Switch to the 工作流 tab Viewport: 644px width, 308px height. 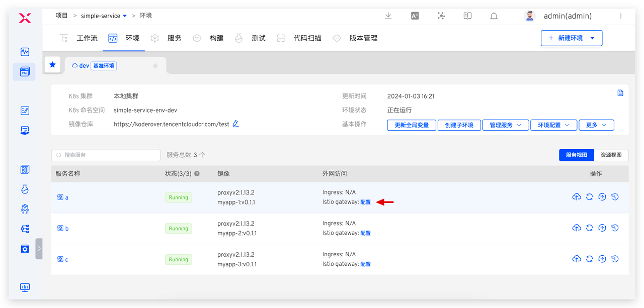[x=79, y=38]
